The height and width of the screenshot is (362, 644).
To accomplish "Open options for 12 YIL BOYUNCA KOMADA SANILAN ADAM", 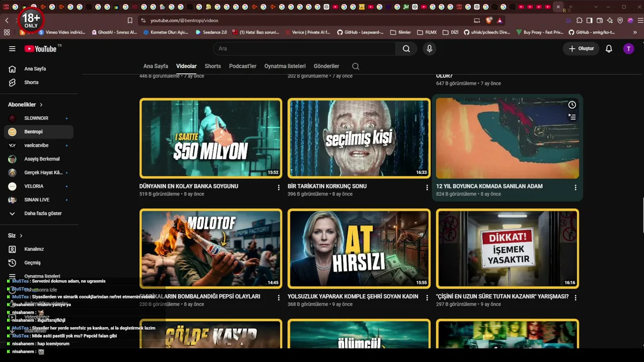I will pos(576,188).
